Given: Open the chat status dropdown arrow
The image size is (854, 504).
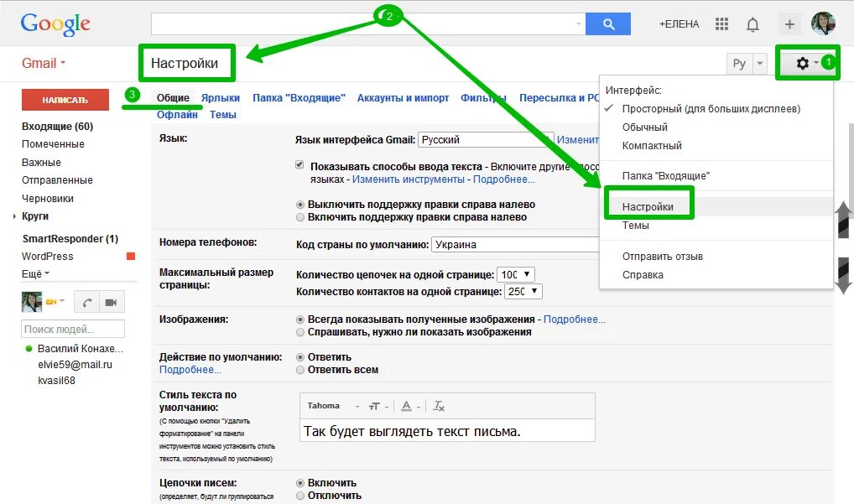Looking at the screenshot, I should 62,301.
